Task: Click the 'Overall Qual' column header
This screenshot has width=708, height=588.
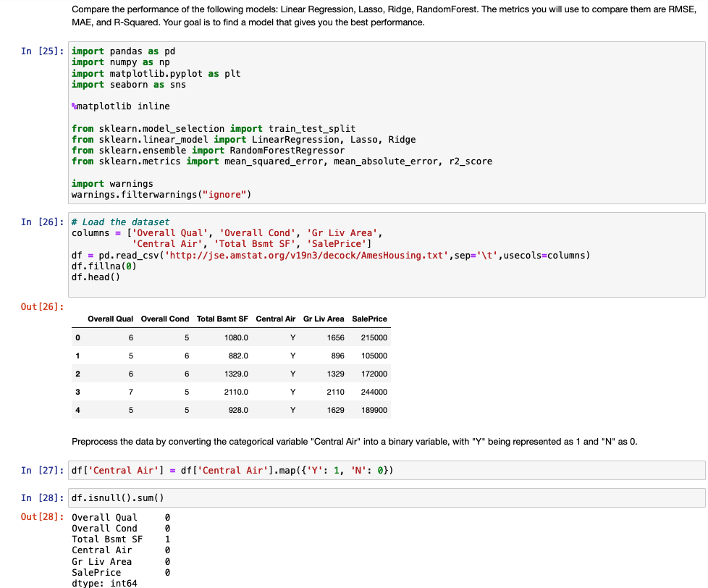Action: pyautogui.click(x=110, y=319)
